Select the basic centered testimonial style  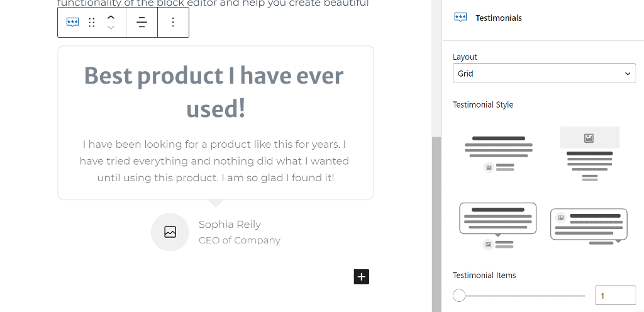499,154
